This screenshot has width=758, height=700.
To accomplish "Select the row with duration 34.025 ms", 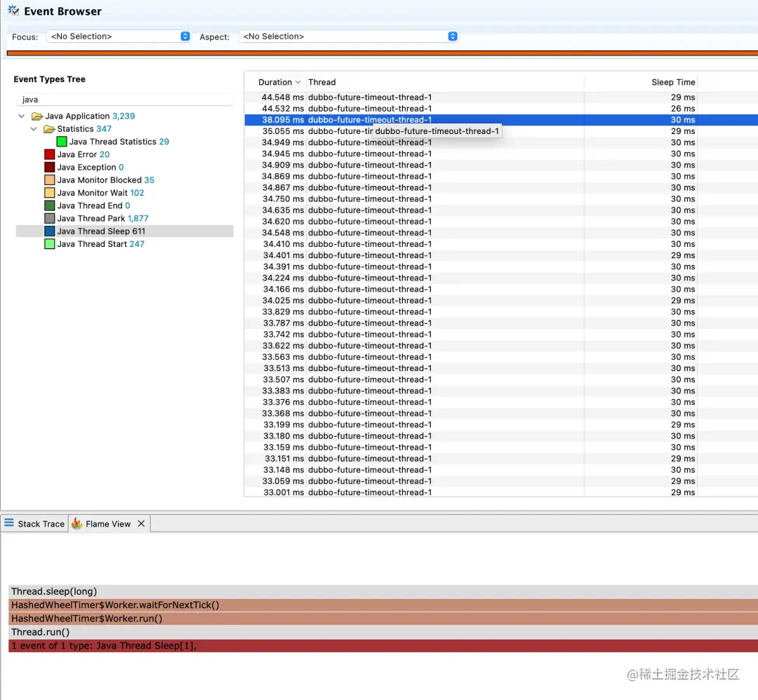I will (501, 300).
